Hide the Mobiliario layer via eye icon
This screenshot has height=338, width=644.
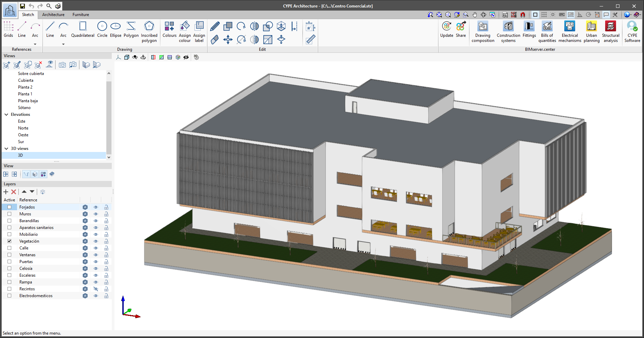click(96, 234)
